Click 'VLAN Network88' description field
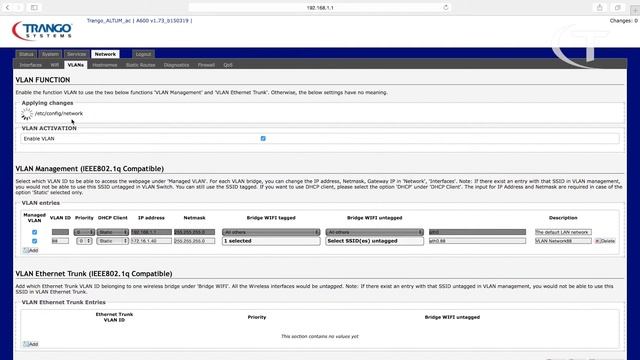 coord(563,241)
